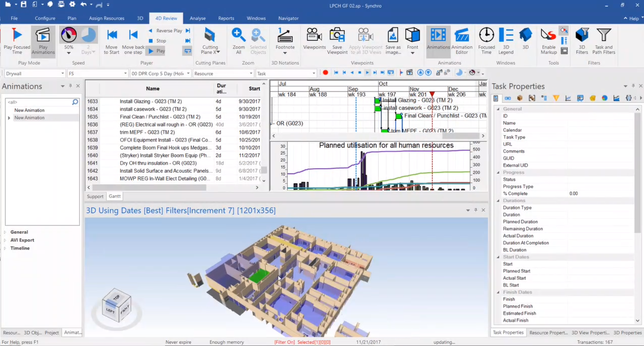This screenshot has width=644, height=346.
Task: Show the 3D Legend window
Action: click(x=506, y=41)
